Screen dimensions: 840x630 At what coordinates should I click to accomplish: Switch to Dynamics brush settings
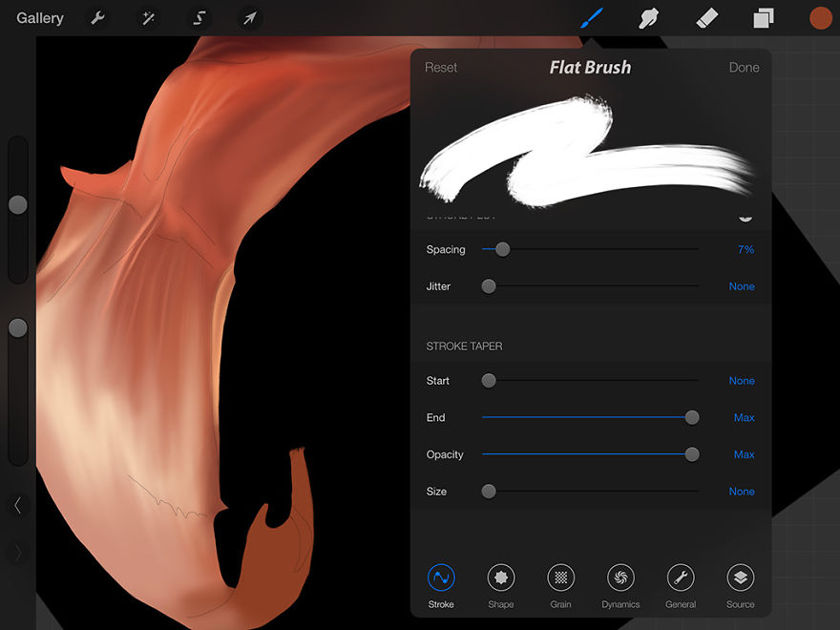[x=620, y=577]
